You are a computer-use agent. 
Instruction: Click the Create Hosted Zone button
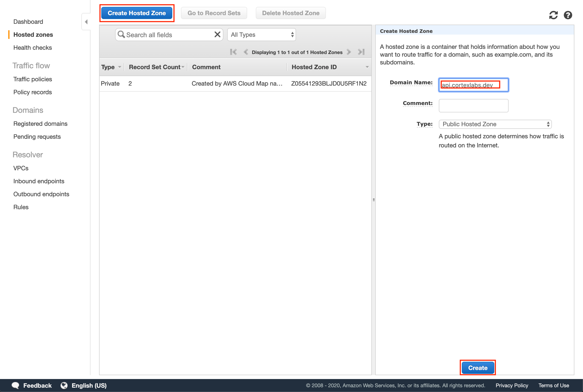coord(137,13)
